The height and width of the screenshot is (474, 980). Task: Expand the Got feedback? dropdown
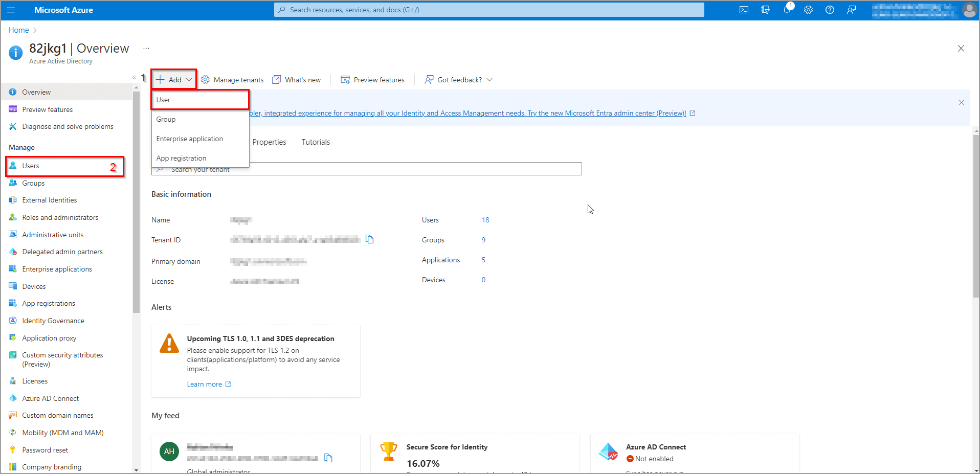[459, 80]
